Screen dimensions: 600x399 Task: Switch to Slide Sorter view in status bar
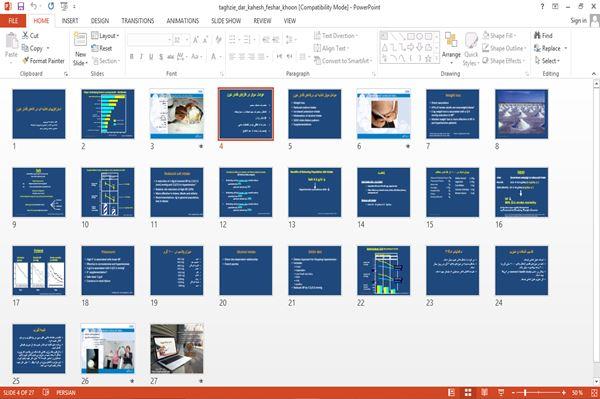[468, 392]
